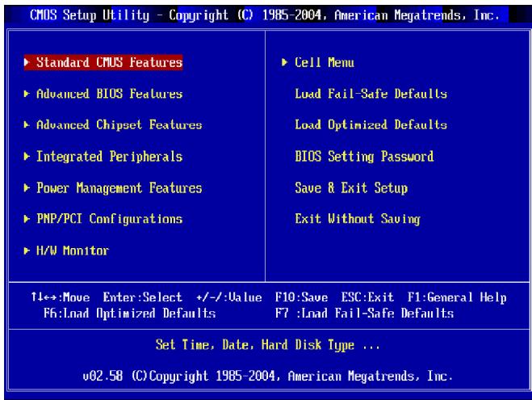Click arrow beside Standard CMOS Features
532x400 pixels.
tap(27, 62)
